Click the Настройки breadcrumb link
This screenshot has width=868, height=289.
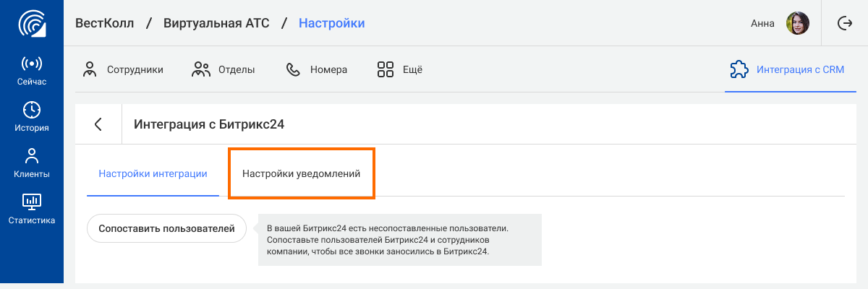(331, 23)
